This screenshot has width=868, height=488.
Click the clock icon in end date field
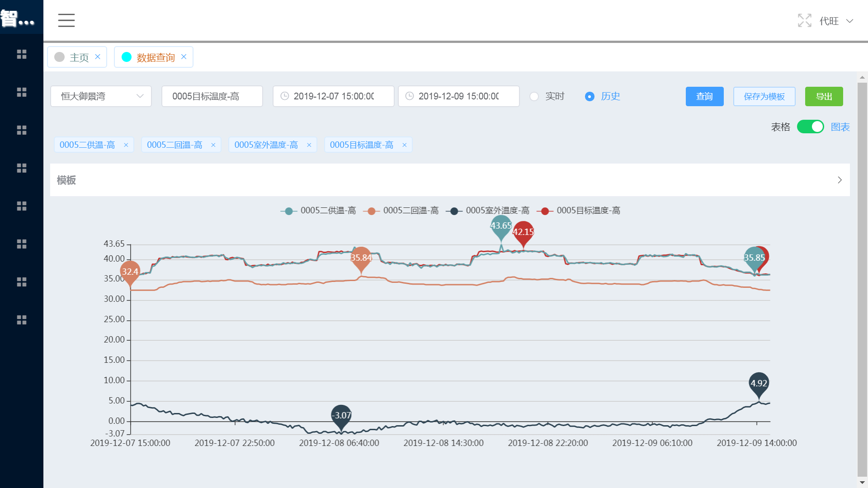click(x=409, y=96)
